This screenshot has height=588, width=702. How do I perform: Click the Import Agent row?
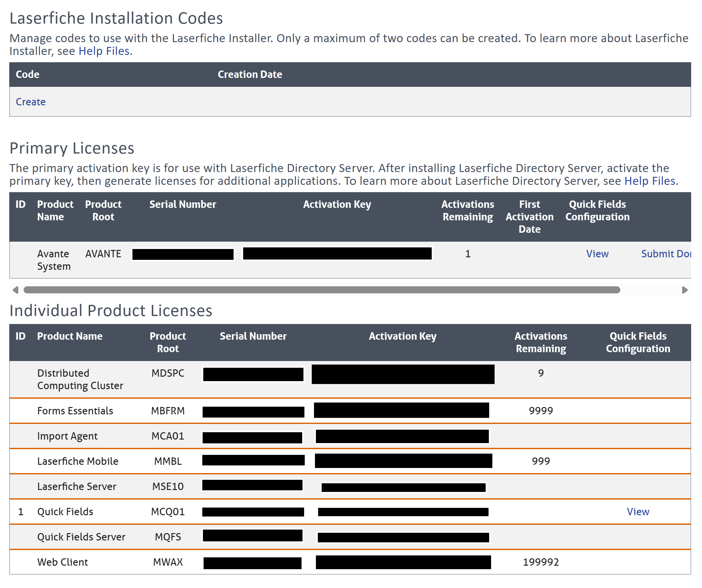click(67, 436)
